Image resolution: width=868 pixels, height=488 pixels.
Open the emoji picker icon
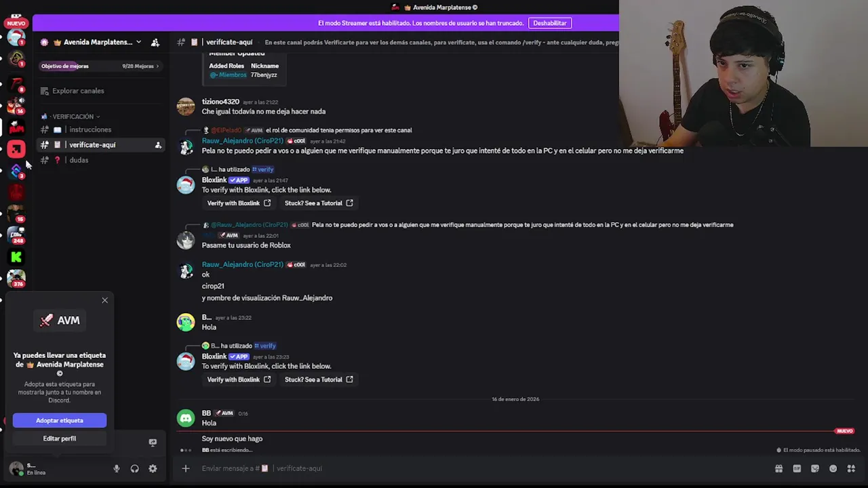coord(833,468)
